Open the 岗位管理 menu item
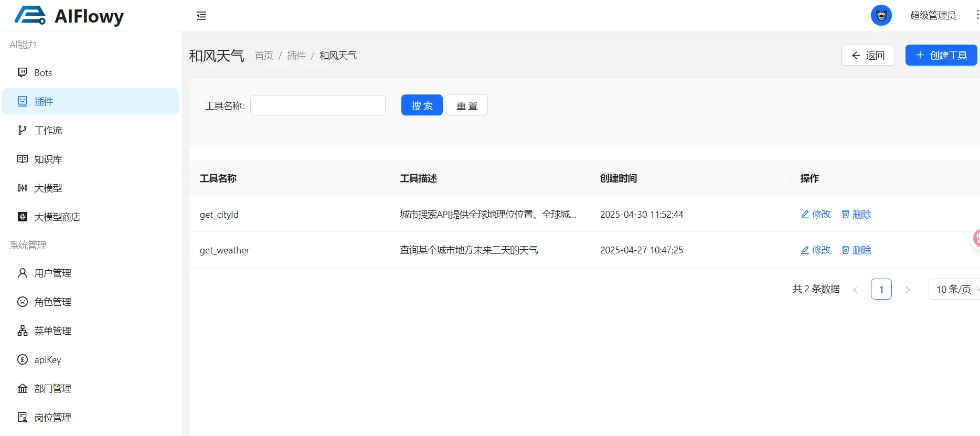980x436 pixels. pos(91,417)
